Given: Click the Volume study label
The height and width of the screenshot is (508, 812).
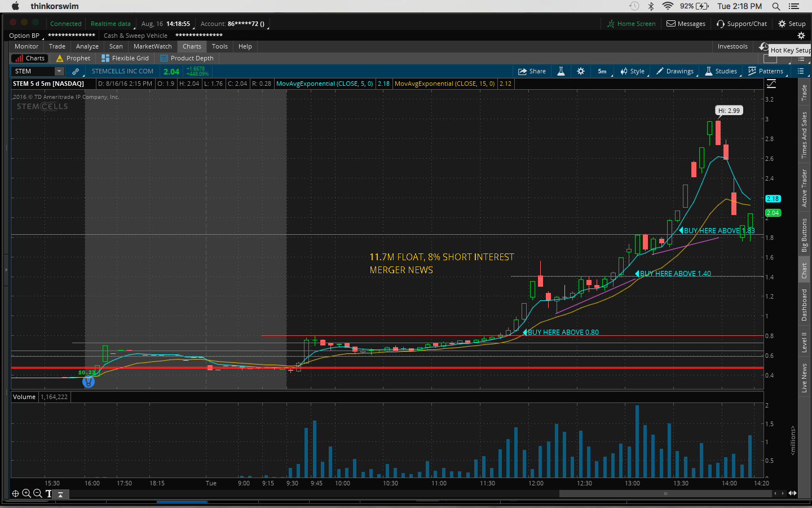Looking at the screenshot, I should point(24,397).
